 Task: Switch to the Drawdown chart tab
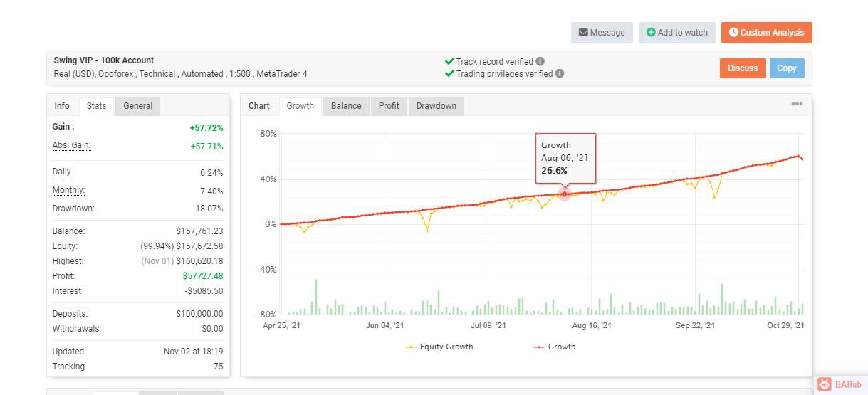436,106
